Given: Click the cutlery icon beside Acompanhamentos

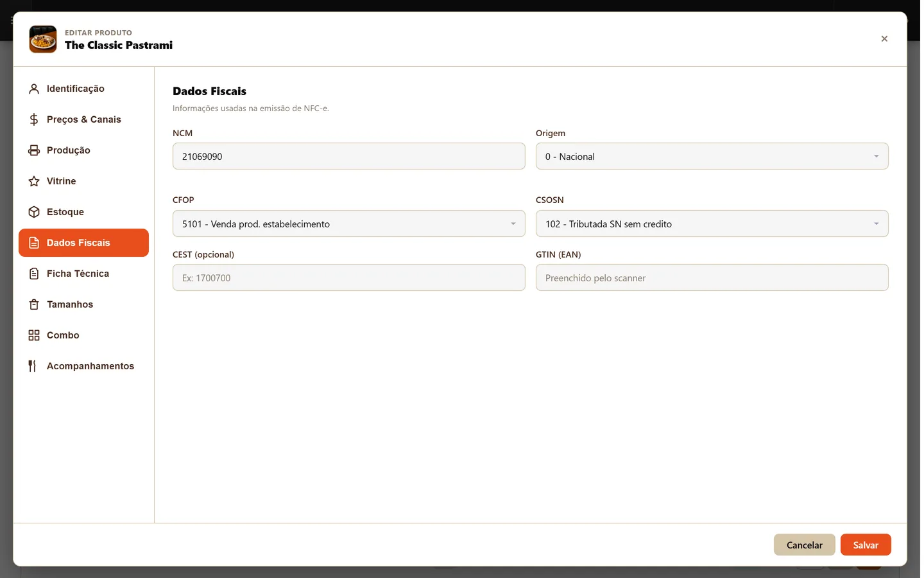Looking at the screenshot, I should click(33, 366).
